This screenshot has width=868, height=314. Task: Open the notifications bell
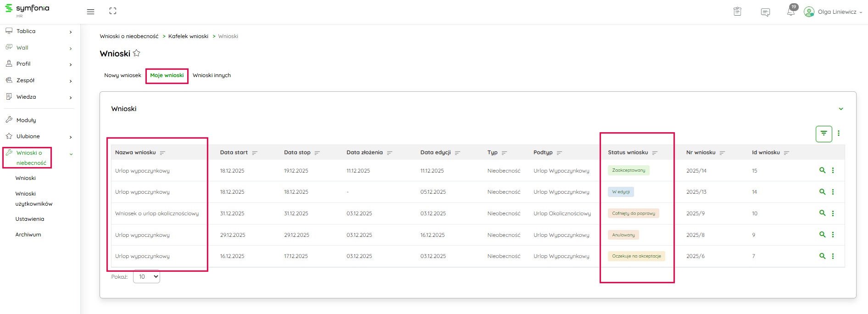click(x=790, y=12)
